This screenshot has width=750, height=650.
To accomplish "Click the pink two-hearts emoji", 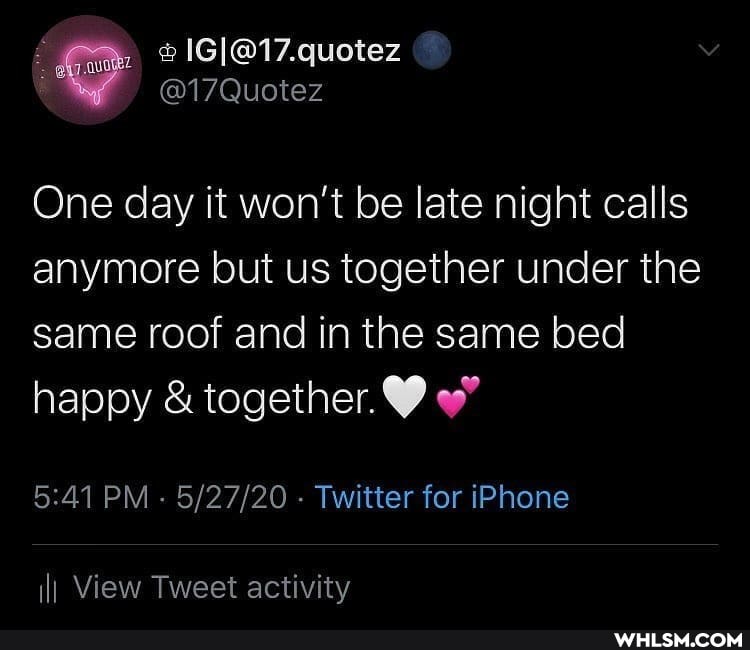I will [x=458, y=397].
